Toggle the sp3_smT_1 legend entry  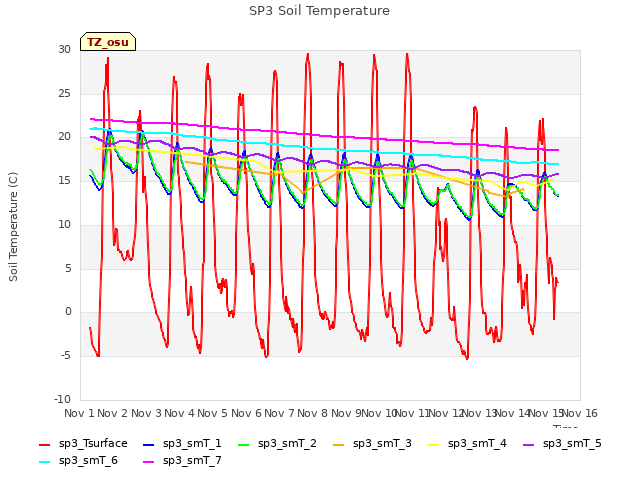click(182, 444)
